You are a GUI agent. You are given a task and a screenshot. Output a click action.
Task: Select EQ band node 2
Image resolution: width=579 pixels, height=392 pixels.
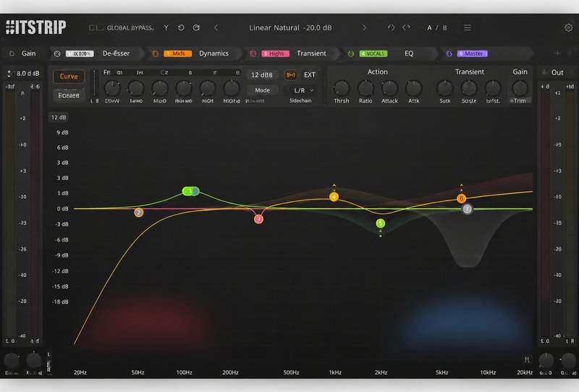[138, 212]
